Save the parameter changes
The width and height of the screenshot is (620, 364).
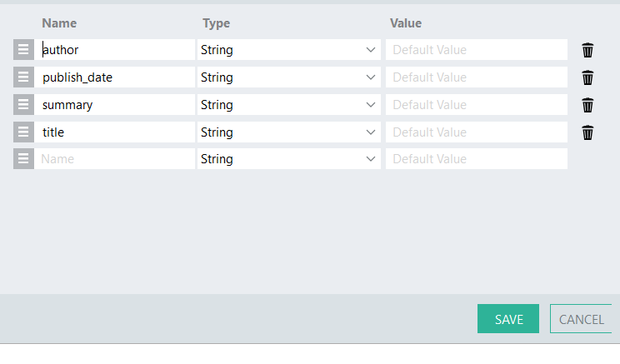508,318
